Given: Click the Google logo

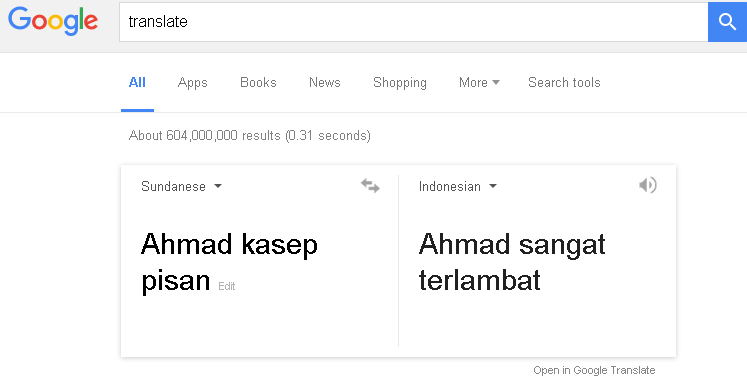Looking at the screenshot, I should point(53,21).
